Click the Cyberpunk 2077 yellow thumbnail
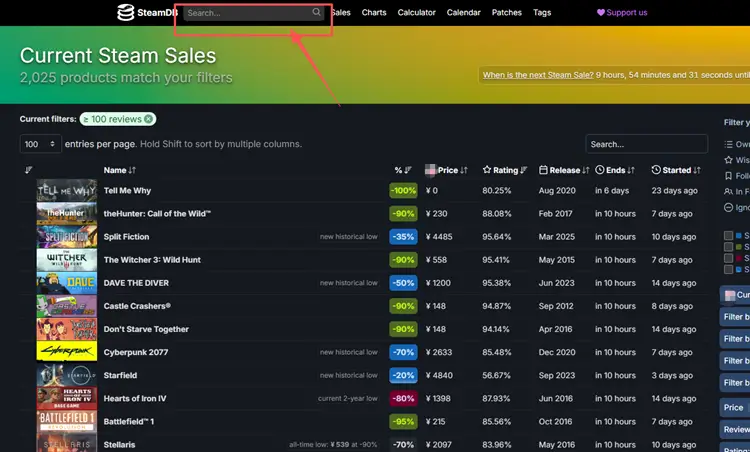 coord(67,352)
